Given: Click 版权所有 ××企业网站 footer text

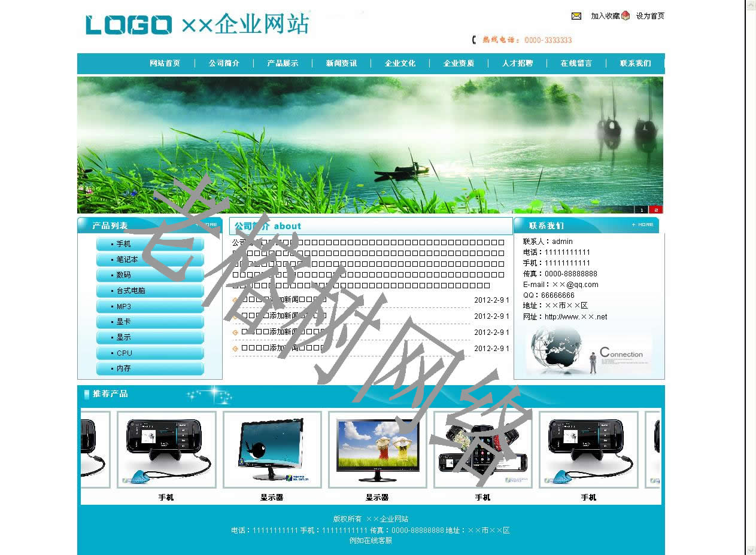Looking at the screenshot, I should coord(371,519).
